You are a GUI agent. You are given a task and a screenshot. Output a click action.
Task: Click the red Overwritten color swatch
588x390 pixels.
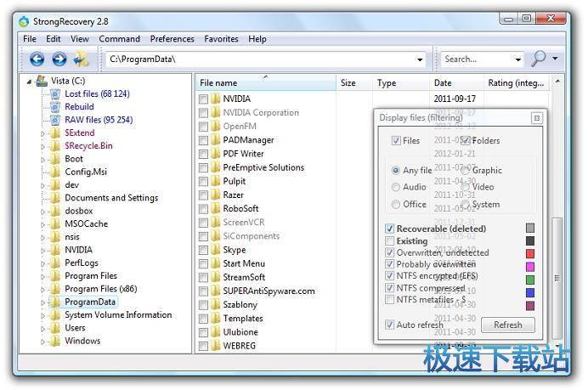(530, 253)
